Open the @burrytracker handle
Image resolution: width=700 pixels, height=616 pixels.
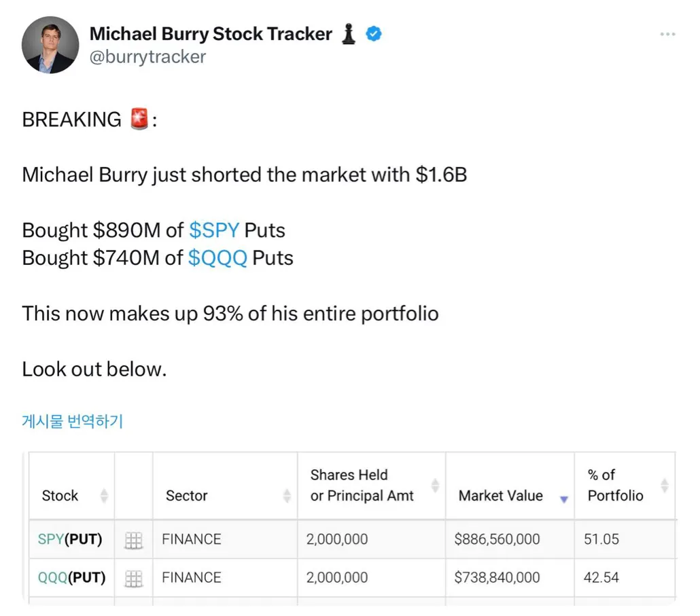[x=147, y=56]
